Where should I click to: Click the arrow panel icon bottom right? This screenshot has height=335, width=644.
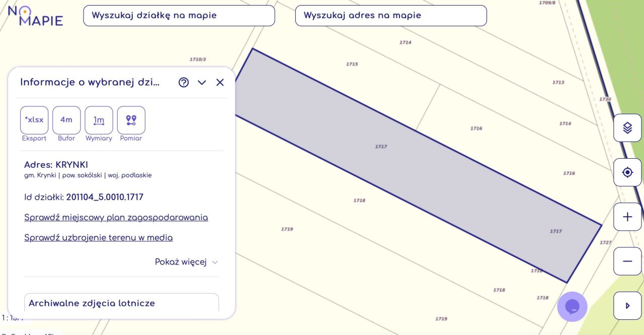627,305
